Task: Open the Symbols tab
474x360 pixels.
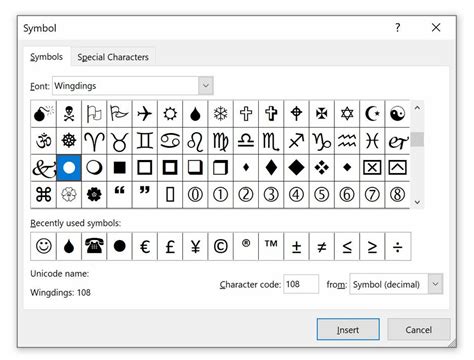Action: [x=47, y=57]
